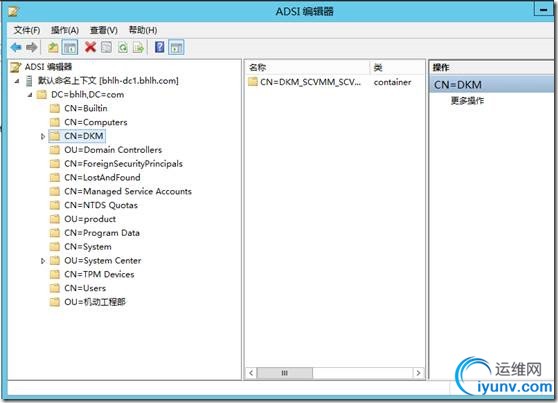Click the app icon in the title bar
The width and height of the screenshot is (558, 403).
(x=14, y=11)
